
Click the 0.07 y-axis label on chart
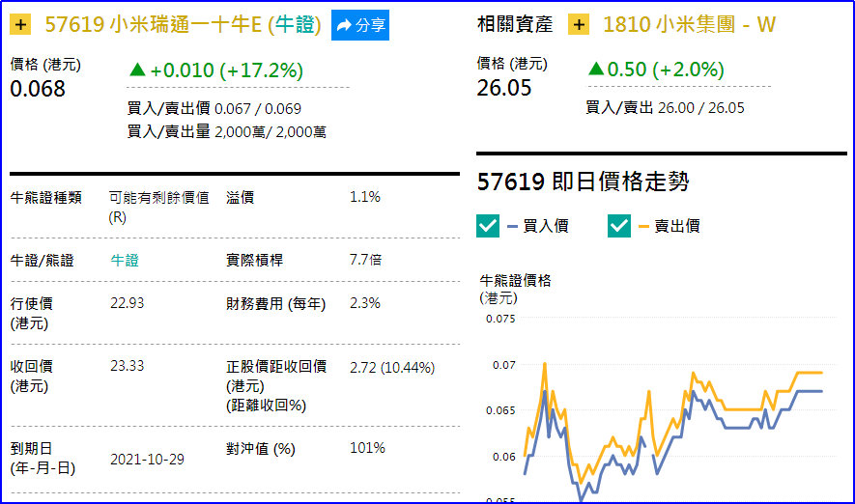pyautogui.click(x=504, y=365)
